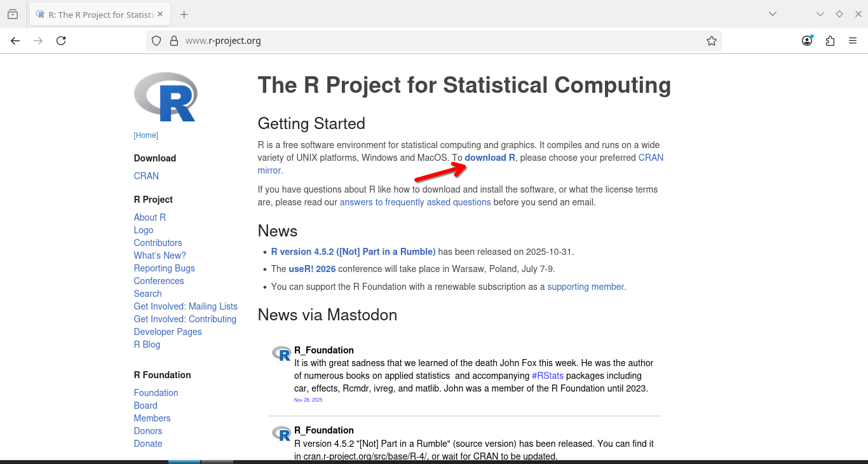Click the large R logo image
868x464 pixels.
click(166, 97)
